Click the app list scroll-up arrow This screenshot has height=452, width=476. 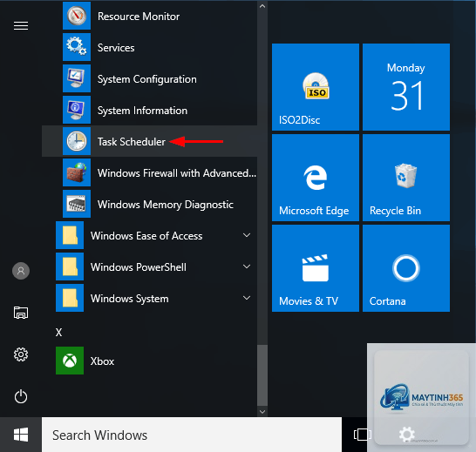[262, 6]
